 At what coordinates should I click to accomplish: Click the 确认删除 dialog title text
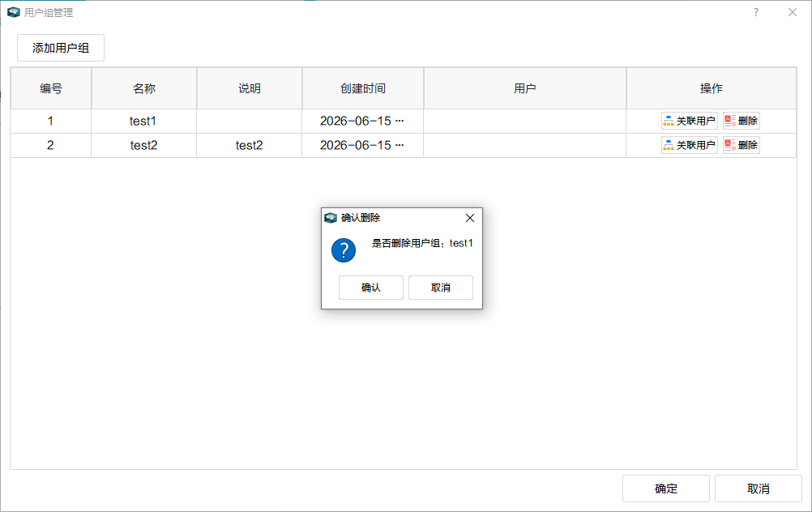(x=361, y=218)
